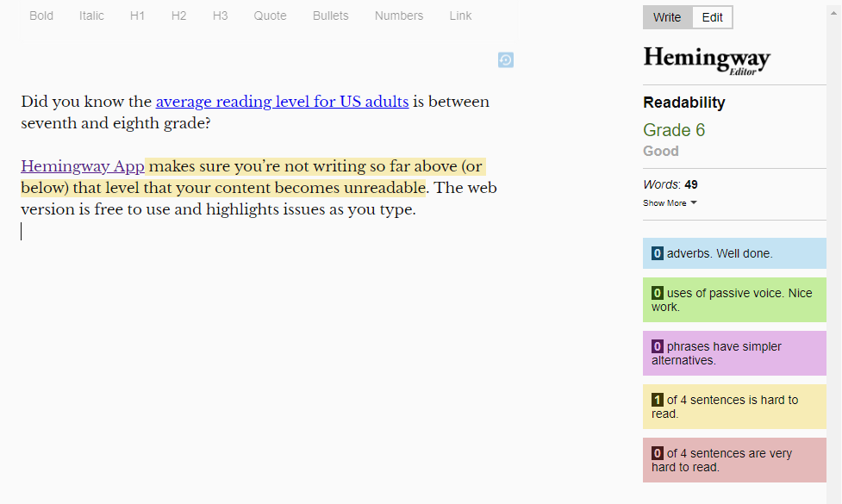Click the Hemingway Editor logo
Screen dimensions: 842x504
[707, 60]
